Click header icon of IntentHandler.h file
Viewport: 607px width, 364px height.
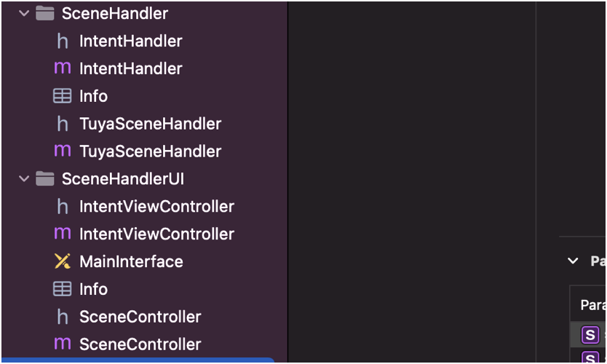click(63, 41)
